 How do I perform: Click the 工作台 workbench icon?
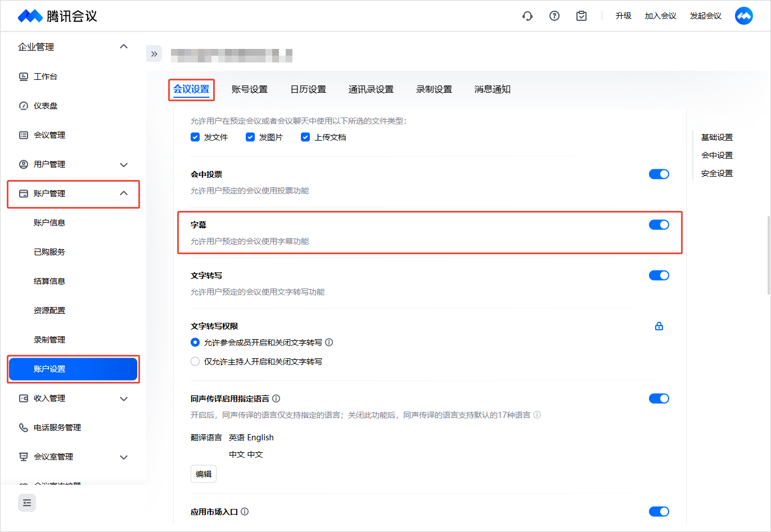(x=24, y=76)
